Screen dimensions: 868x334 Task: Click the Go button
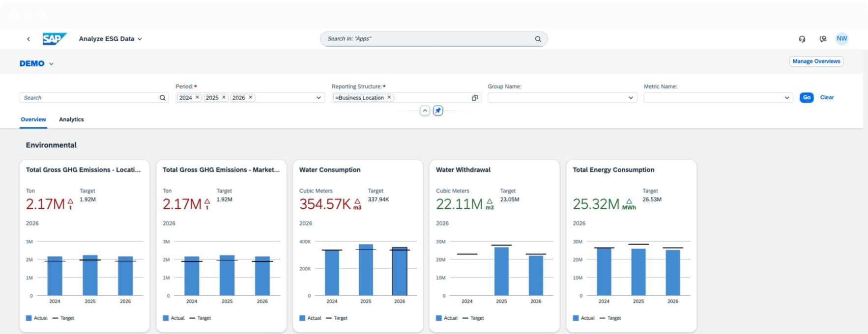[806, 97]
